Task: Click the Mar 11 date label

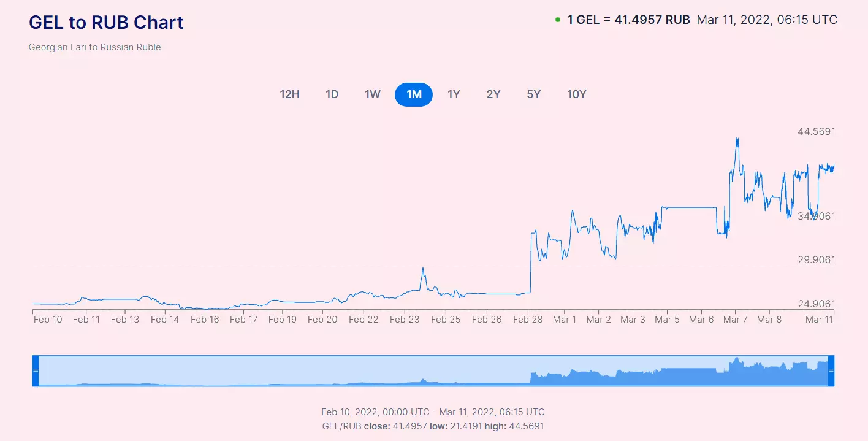Action: pos(820,319)
